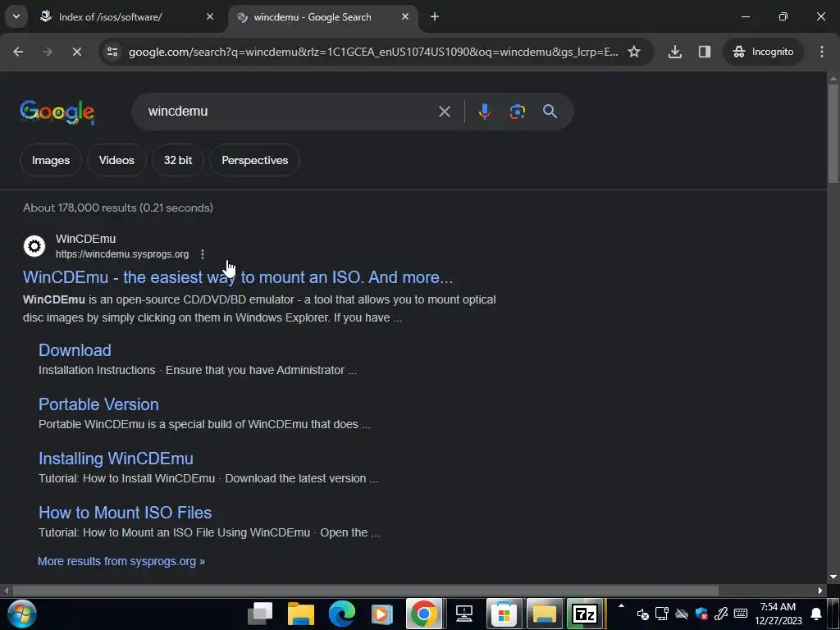Filter results by Images

[x=51, y=160]
